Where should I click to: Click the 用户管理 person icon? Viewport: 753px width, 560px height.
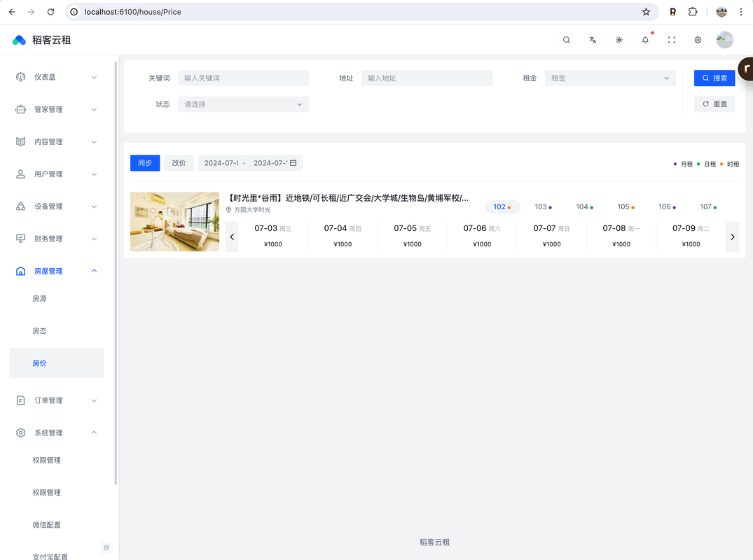point(20,174)
